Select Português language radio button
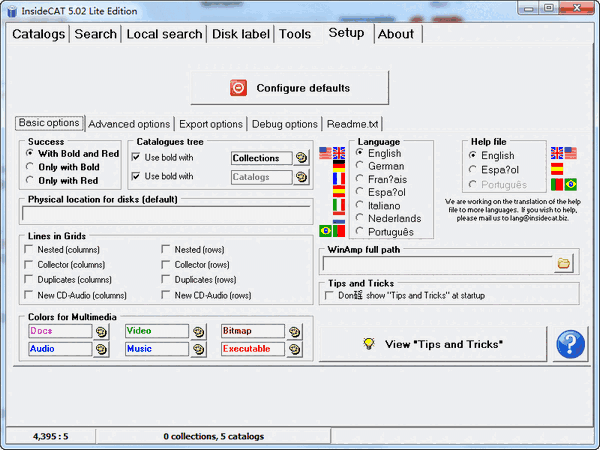The width and height of the screenshot is (600, 450). (359, 231)
